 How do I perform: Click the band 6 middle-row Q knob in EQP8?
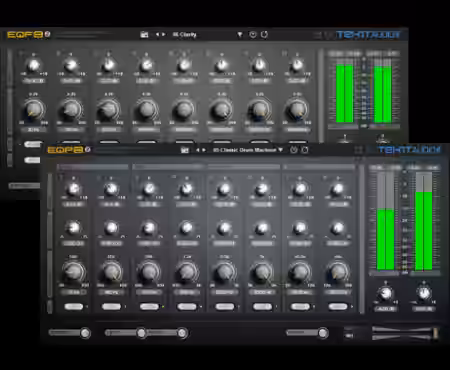[x=262, y=228]
